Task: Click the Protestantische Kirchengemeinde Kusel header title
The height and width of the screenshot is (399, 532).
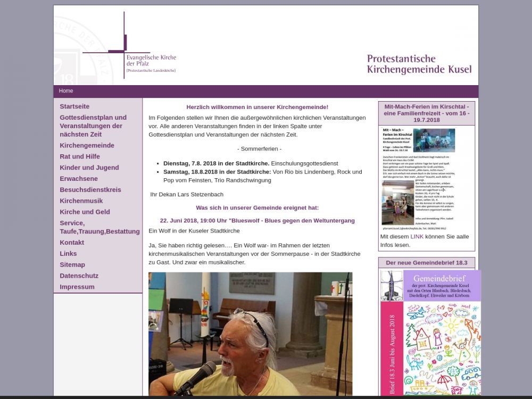Action: point(419,64)
